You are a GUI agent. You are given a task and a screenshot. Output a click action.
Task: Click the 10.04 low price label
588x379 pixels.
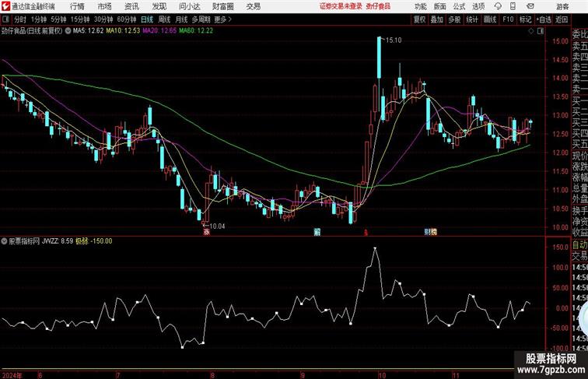coord(217,226)
